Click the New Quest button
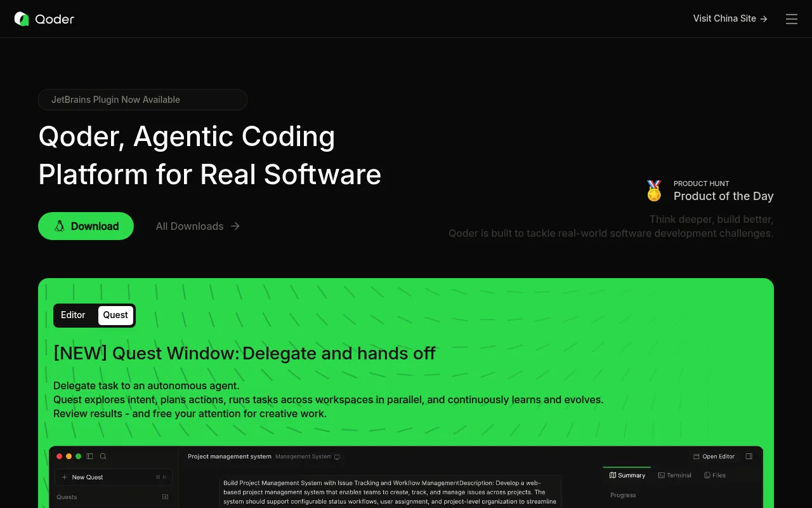 tap(113, 477)
